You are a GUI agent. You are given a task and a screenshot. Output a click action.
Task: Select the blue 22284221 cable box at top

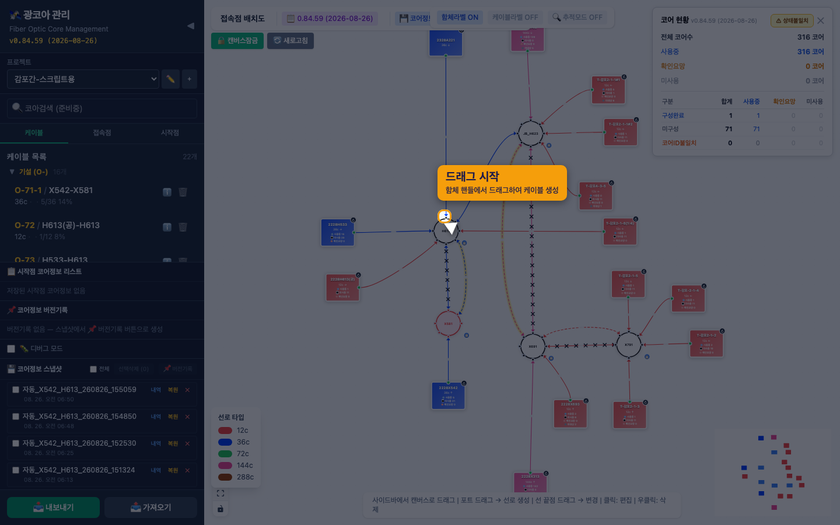(446, 43)
